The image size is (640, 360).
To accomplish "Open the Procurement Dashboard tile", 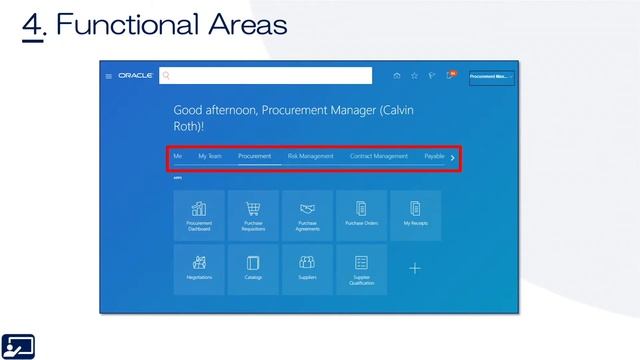I will pos(199,216).
